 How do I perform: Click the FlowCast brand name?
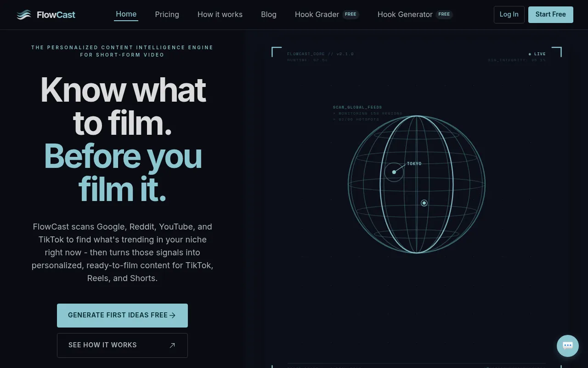56,15
